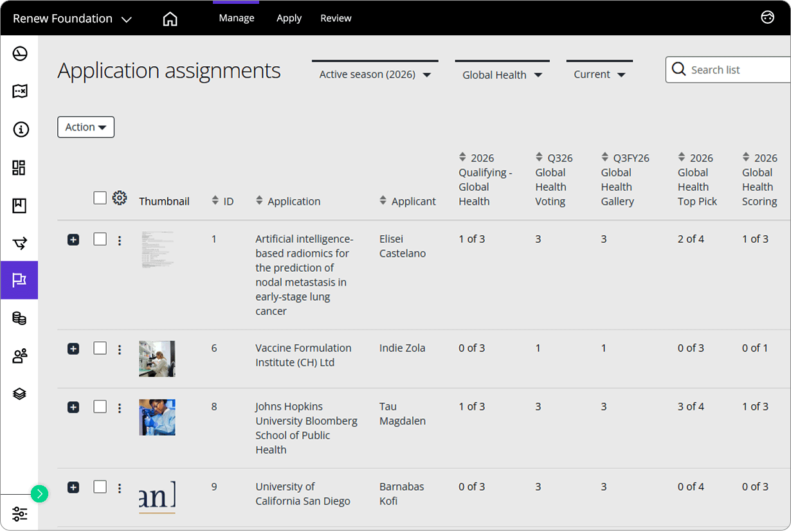Click applicant name Elisei Castelano

(x=403, y=246)
